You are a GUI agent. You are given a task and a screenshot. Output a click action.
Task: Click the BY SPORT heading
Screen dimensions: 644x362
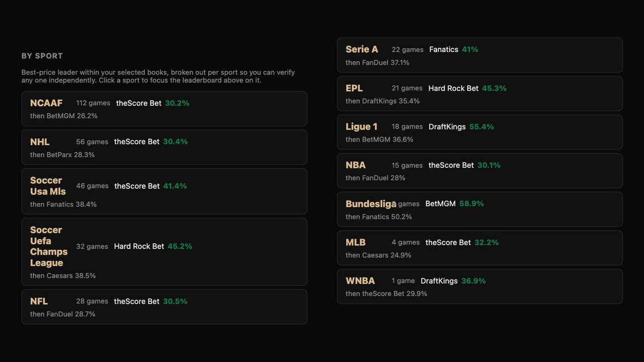42,56
